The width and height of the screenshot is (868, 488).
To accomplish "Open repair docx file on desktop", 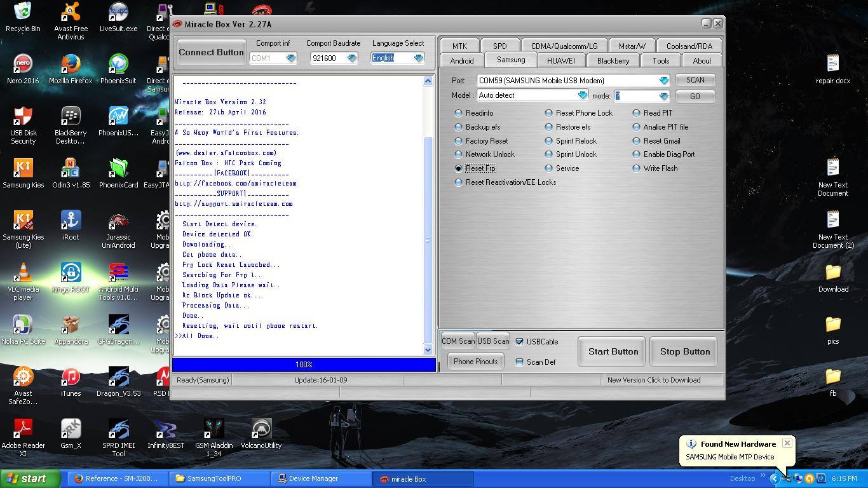I will [833, 69].
